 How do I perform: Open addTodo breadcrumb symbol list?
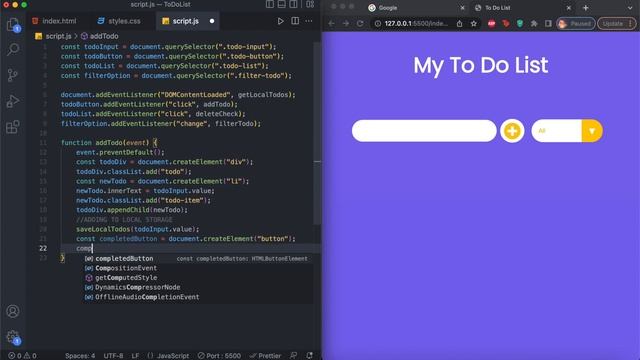coord(104,36)
